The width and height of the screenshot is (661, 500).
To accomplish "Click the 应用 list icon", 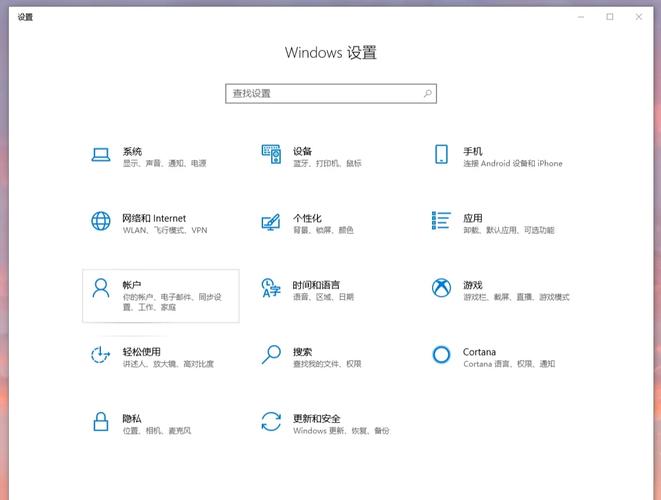I will pos(441,220).
